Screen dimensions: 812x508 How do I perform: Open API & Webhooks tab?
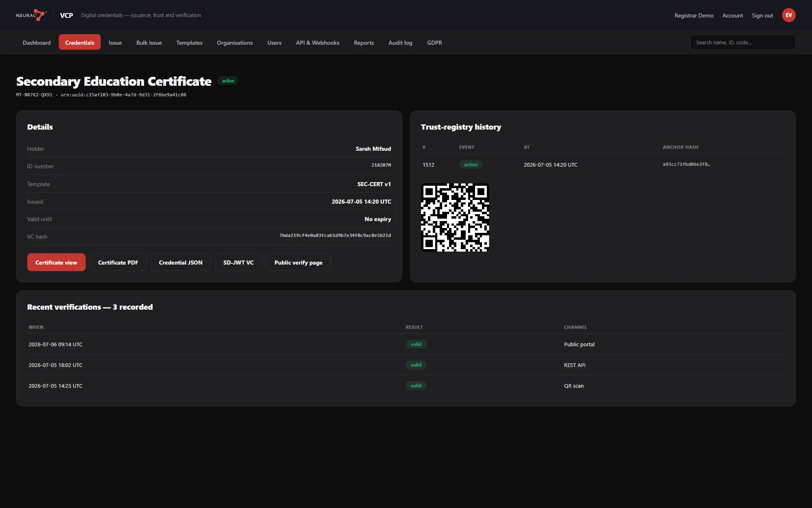click(317, 42)
